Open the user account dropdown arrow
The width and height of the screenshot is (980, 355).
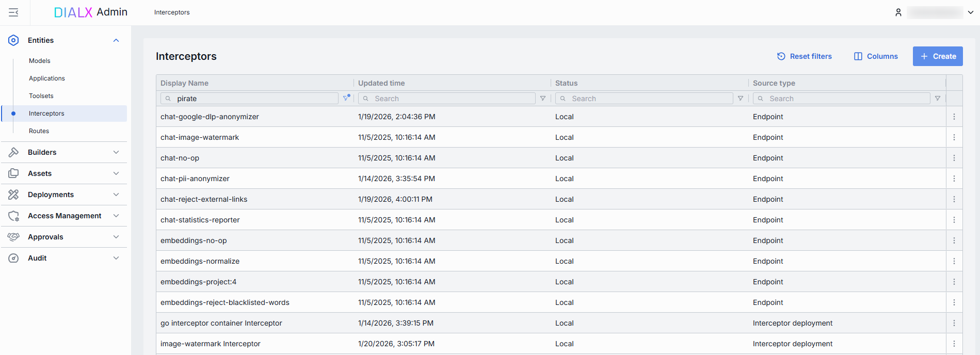[x=971, y=12]
